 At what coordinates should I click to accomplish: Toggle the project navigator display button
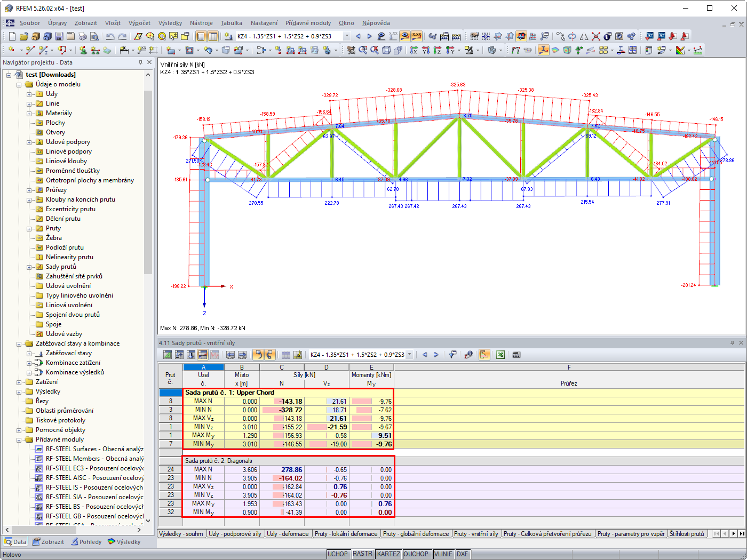(x=201, y=36)
